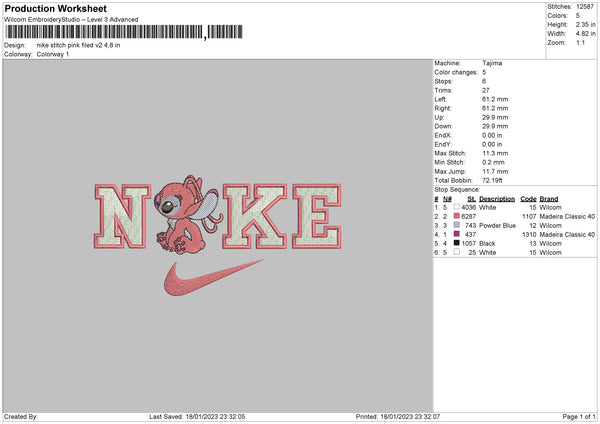Click the 'Created By:' label
This screenshot has height=424, width=600.
coord(21,416)
